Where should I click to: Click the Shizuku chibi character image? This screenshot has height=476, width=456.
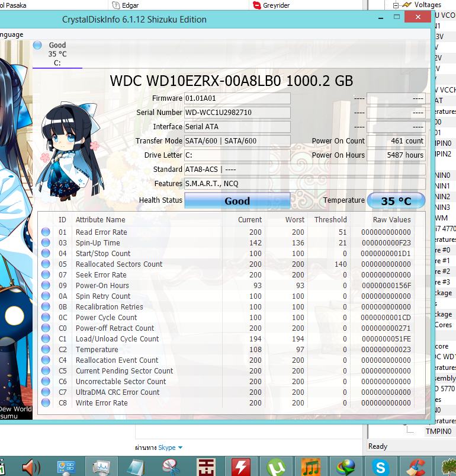(x=69, y=151)
